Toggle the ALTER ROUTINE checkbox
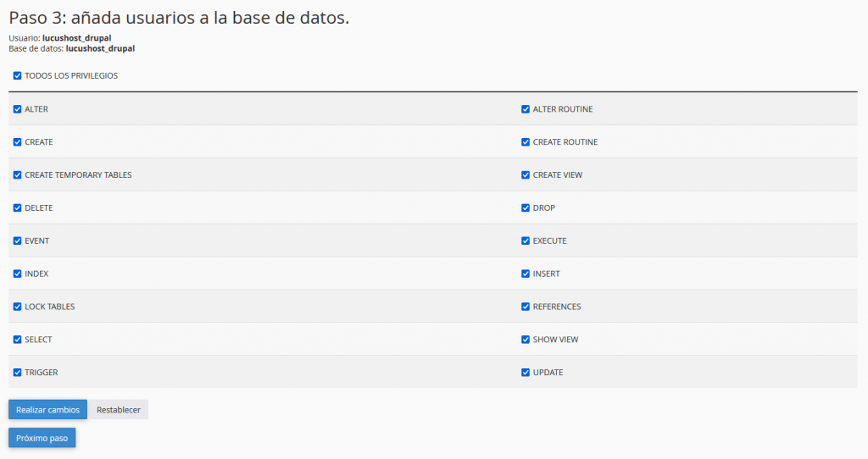This screenshot has height=459, width=868. [x=526, y=109]
